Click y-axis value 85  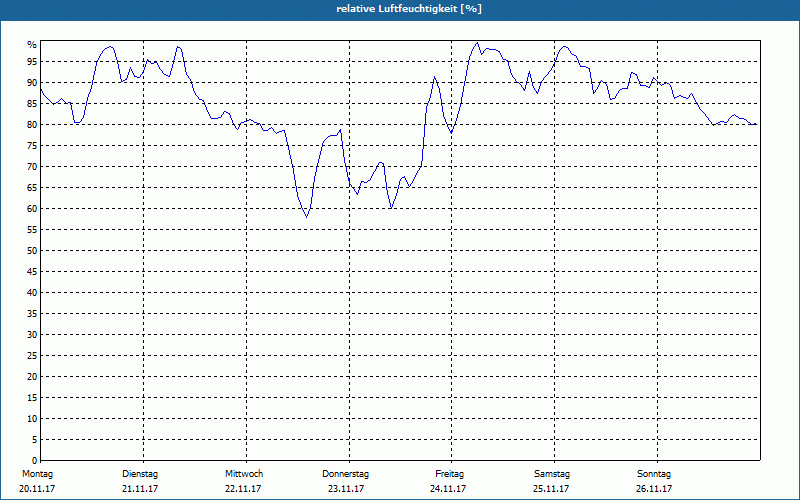(32, 104)
